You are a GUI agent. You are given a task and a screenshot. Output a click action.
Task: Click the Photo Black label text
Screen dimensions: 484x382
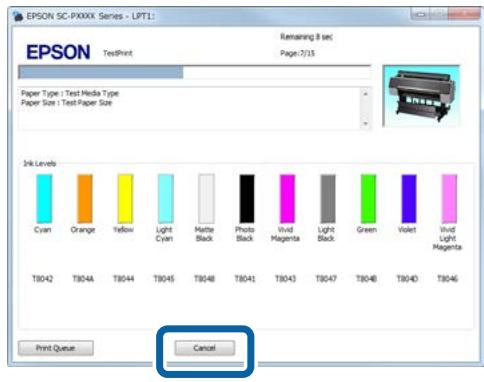(x=245, y=234)
